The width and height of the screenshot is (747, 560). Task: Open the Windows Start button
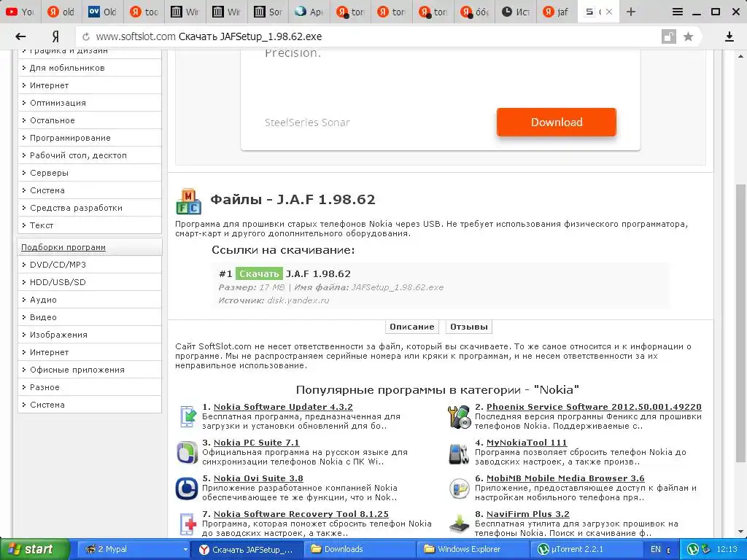point(34,549)
